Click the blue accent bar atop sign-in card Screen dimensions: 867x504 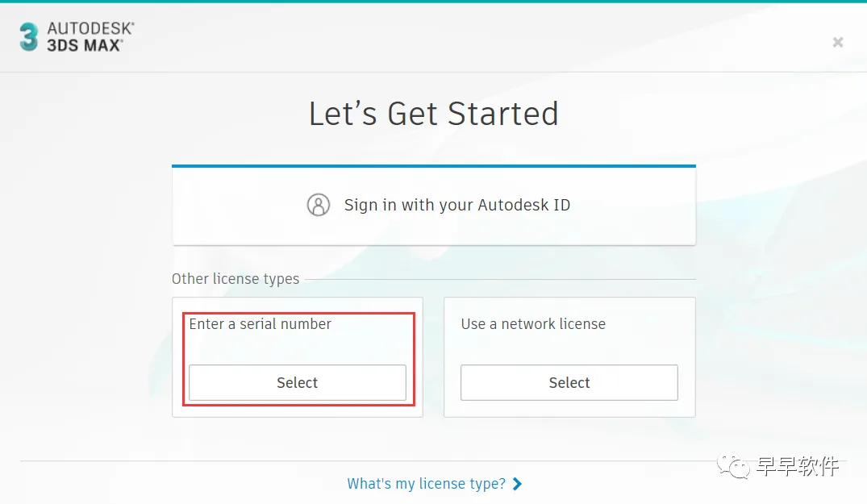pos(434,166)
